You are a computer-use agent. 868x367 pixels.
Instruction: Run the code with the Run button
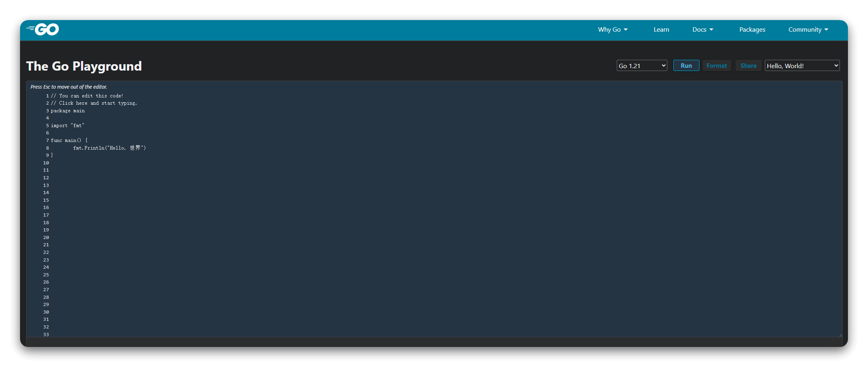[686, 66]
